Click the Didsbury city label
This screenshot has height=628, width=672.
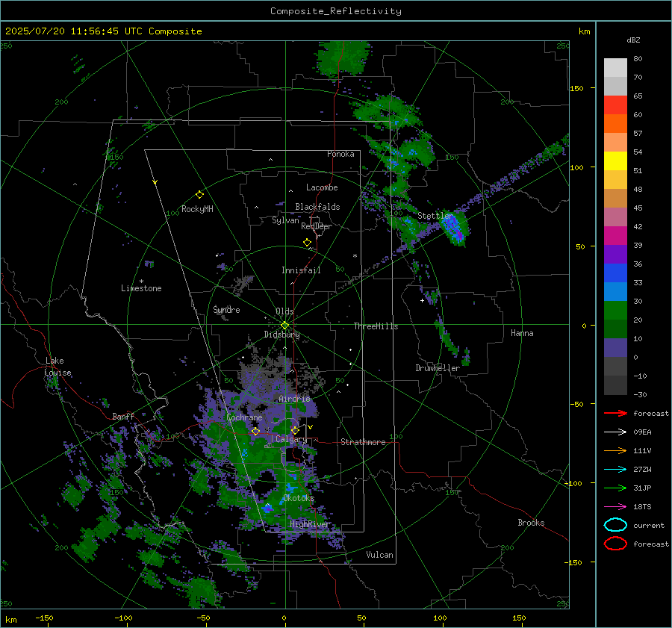tap(281, 335)
